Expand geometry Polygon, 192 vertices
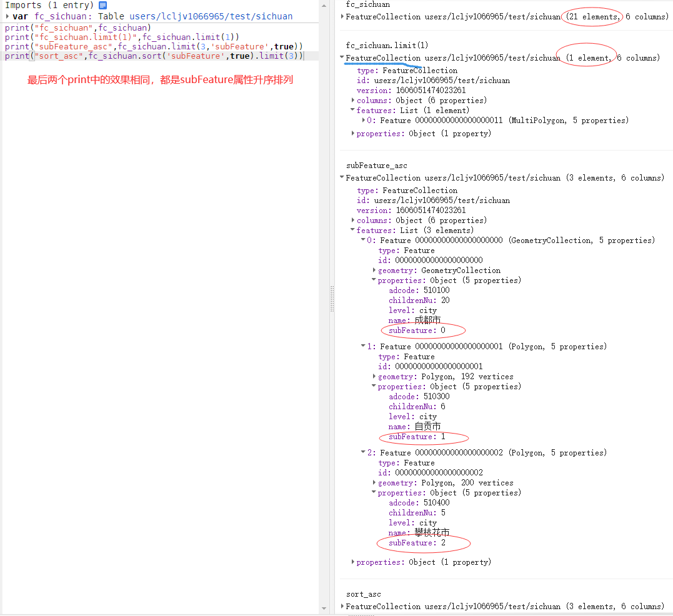This screenshot has width=673, height=616. click(374, 376)
